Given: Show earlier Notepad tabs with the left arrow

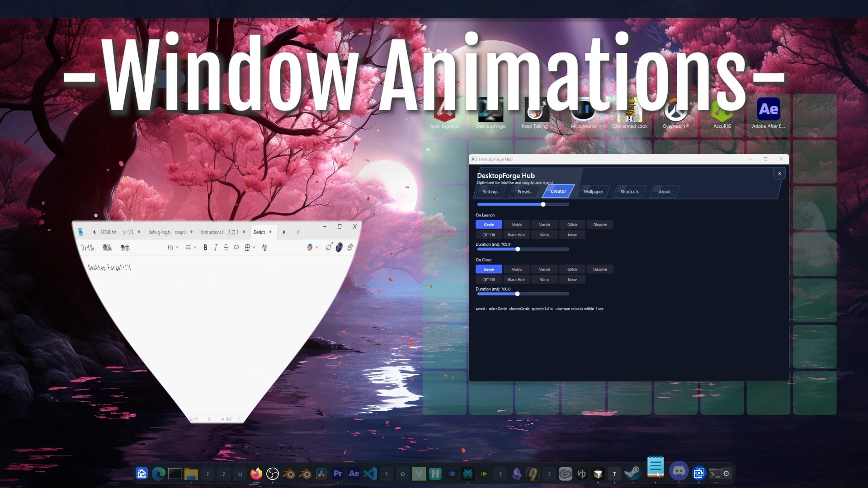Looking at the screenshot, I should click(94, 232).
